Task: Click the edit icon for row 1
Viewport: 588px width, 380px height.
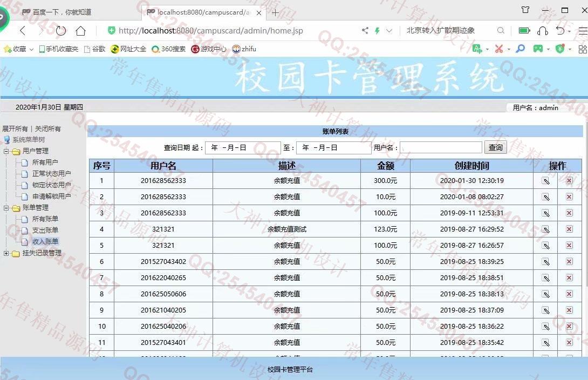Action: coord(545,181)
